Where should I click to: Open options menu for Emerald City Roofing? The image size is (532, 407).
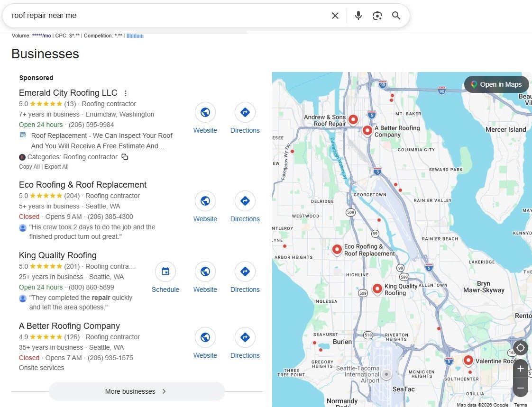(126, 93)
